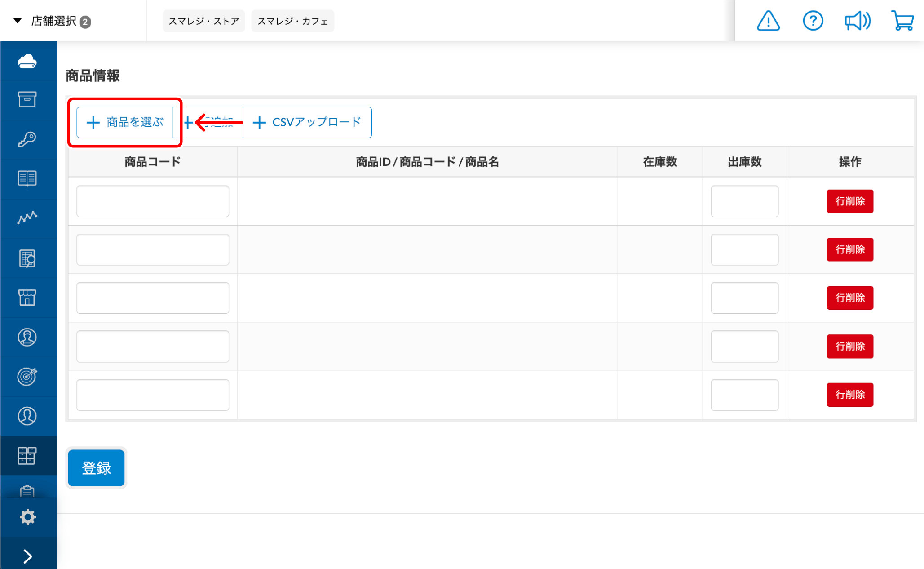924x569 pixels.
Task: Click the CSVアップロード button
Action: click(307, 122)
